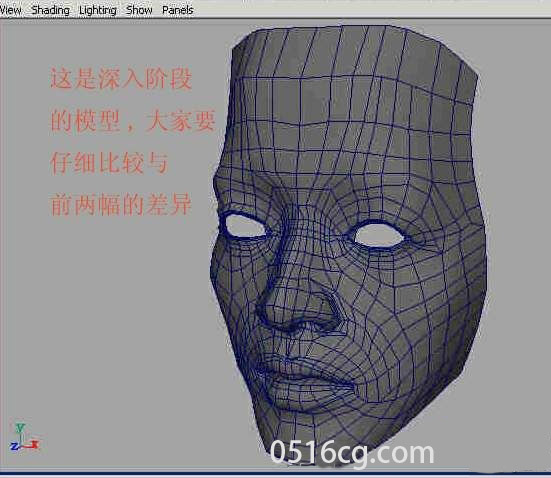The height and width of the screenshot is (478, 551).
Task: Open the View menu in the viewport panel
Action: point(10,10)
